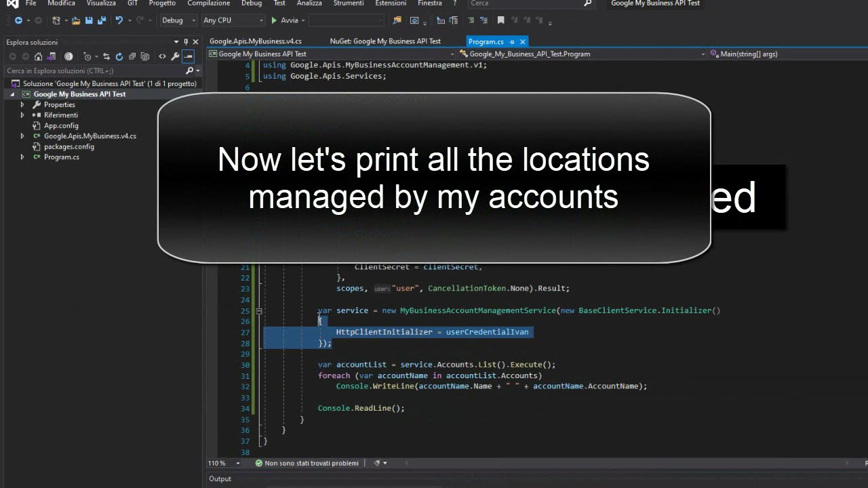Expand the Riferimenti tree node
This screenshot has width=868, height=488.
coord(22,115)
